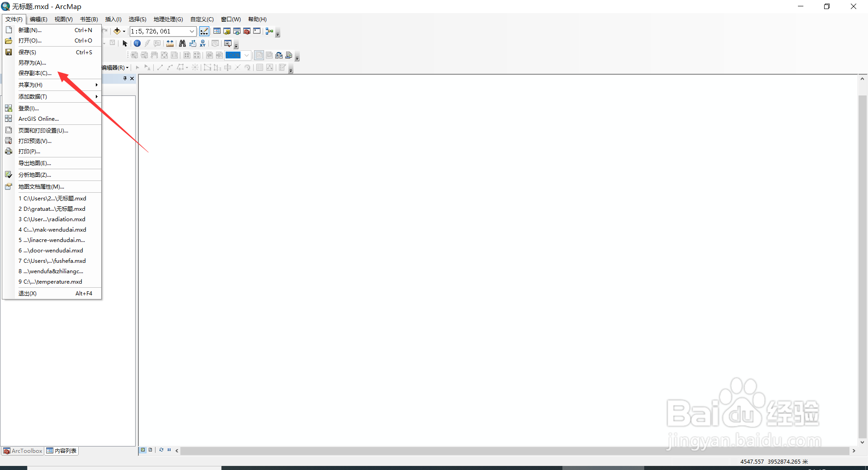Open the 100% zoom level dropdown
This screenshot has width=868, height=470.
coord(246,55)
